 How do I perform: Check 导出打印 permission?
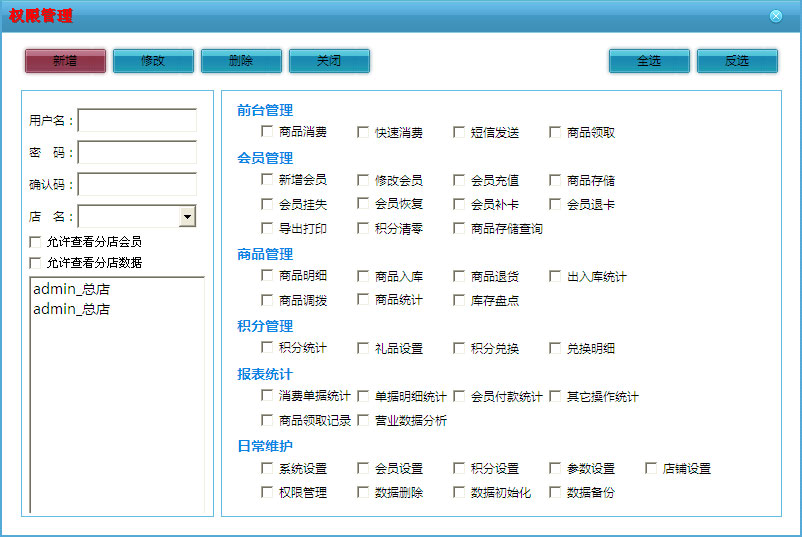click(x=266, y=228)
